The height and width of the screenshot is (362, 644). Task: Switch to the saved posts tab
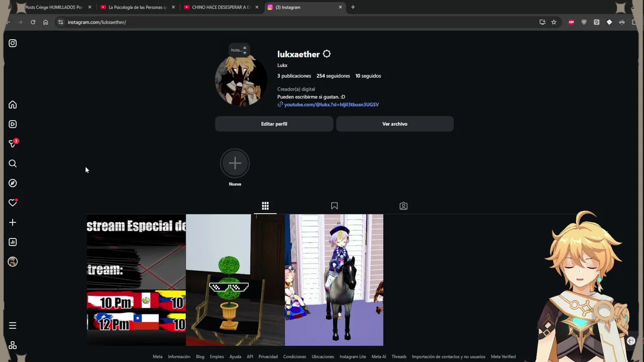[334, 206]
